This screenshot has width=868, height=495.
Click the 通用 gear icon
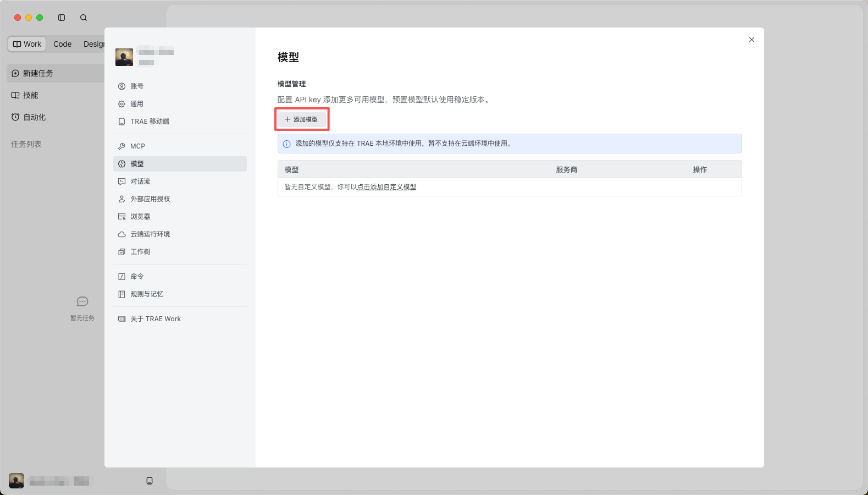click(122, 104)
